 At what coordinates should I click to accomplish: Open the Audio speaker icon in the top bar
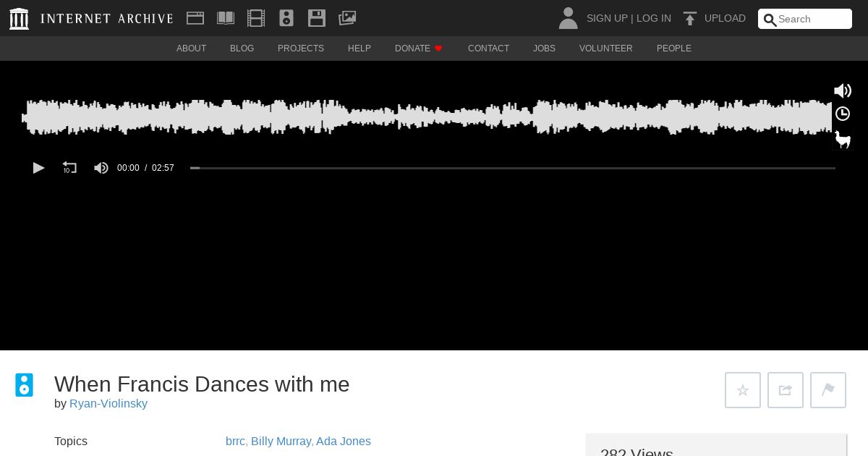tap(286, 18)
